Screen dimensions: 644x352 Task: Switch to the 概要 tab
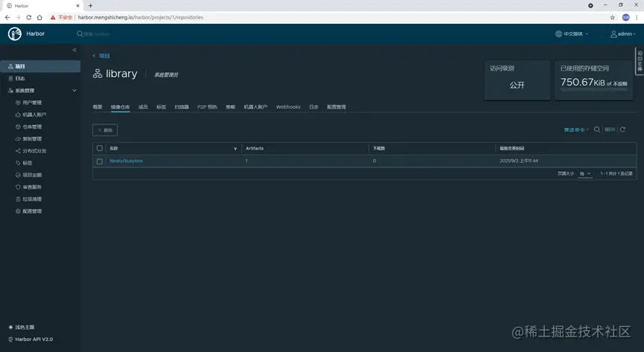pyautogui.click(x=98, y=107)
